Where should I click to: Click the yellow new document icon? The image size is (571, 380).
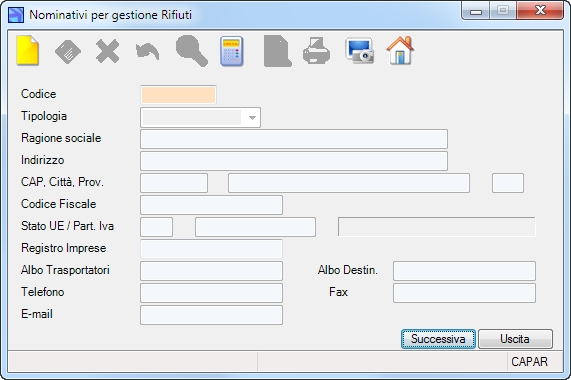click(x=28, y=51)
